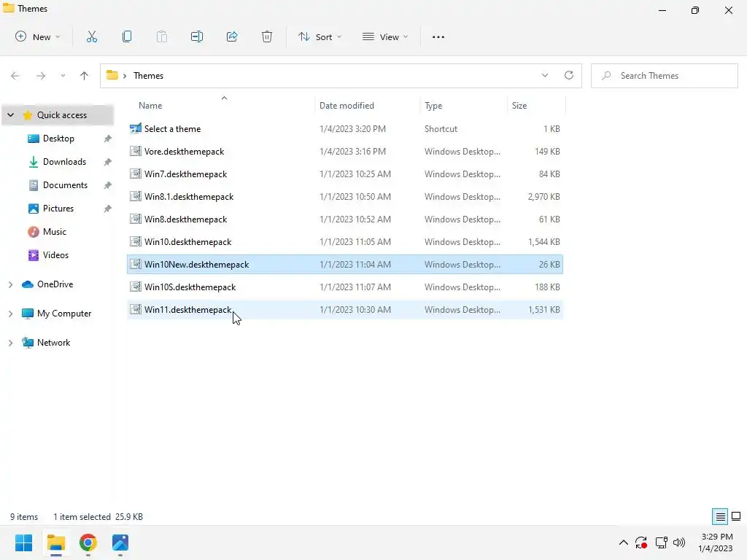Open the Sort options dropdown
The height and width of the screenshot is (560, 747).
[320, 36]
